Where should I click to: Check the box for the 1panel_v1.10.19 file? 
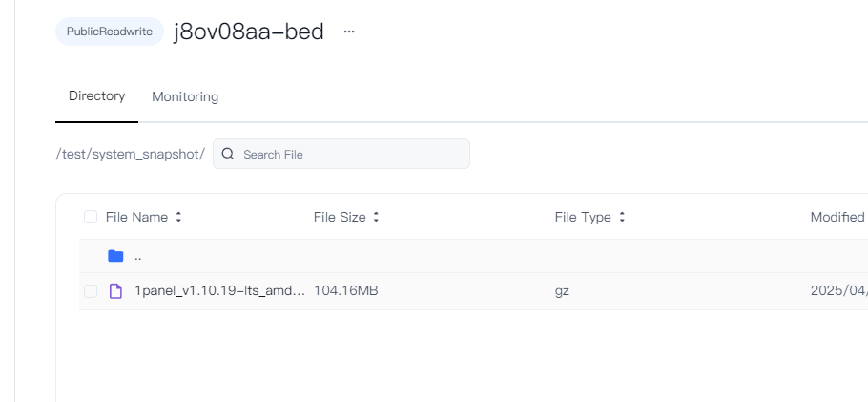coord(91,291)
